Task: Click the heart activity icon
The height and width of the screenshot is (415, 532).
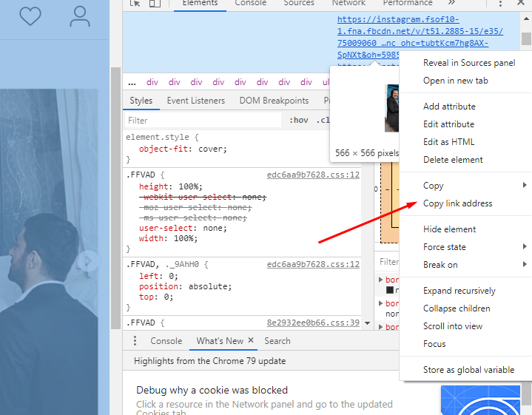Action: pyautogui.click(x=30, y=16)
